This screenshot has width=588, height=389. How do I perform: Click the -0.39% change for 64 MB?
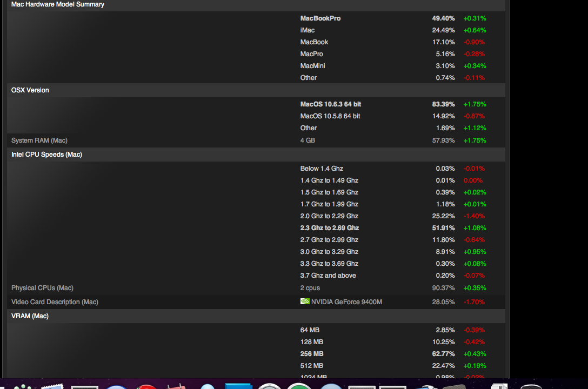pos(475,330)
